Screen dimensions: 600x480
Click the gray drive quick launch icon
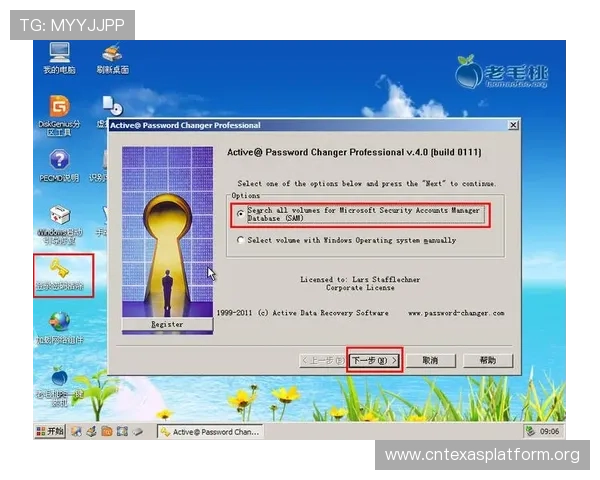137,432
